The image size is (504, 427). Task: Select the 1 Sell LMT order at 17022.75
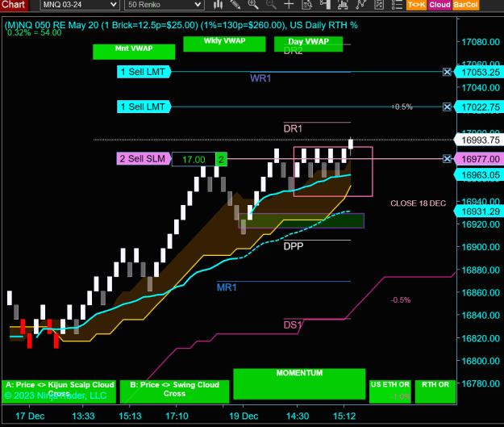(x=144, y=107)
